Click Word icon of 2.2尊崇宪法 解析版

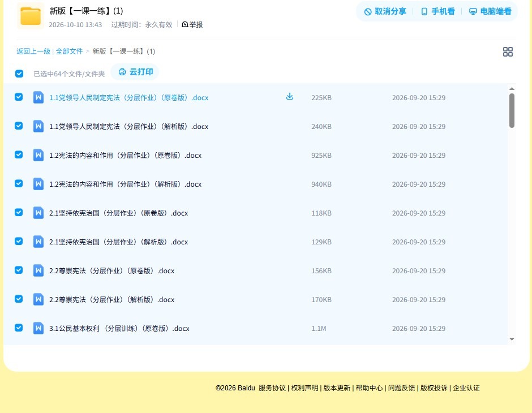38,299
